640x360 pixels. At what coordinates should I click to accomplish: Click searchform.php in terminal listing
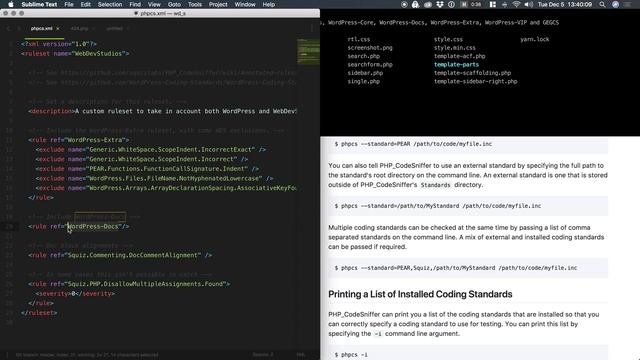point(370,64)
